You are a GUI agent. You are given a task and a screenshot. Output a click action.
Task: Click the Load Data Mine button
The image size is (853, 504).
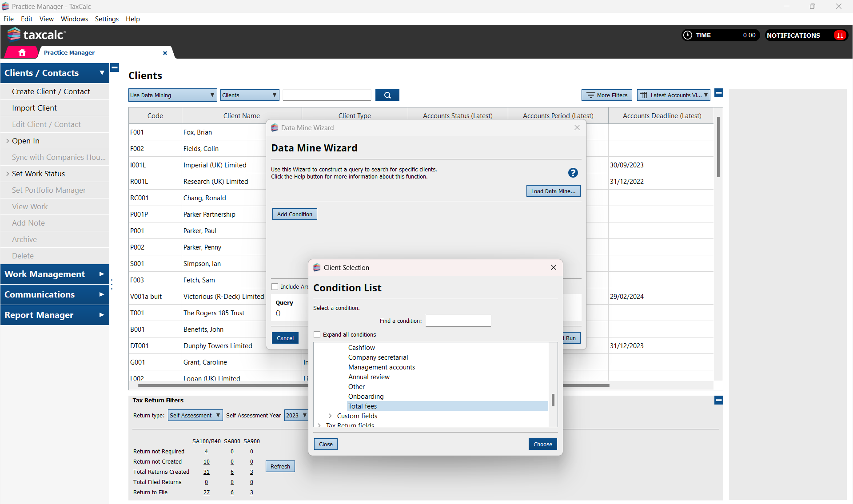coord(553,191)
